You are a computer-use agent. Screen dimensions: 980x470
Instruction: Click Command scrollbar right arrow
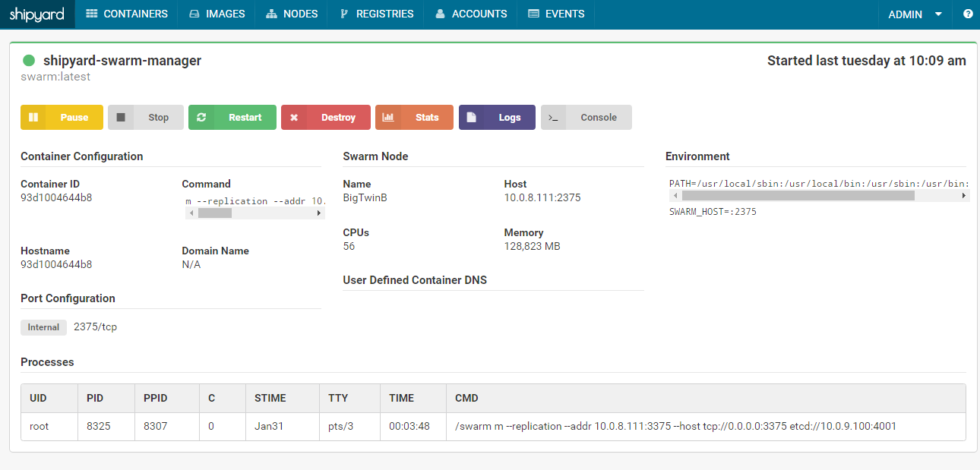tap(319, 214)
